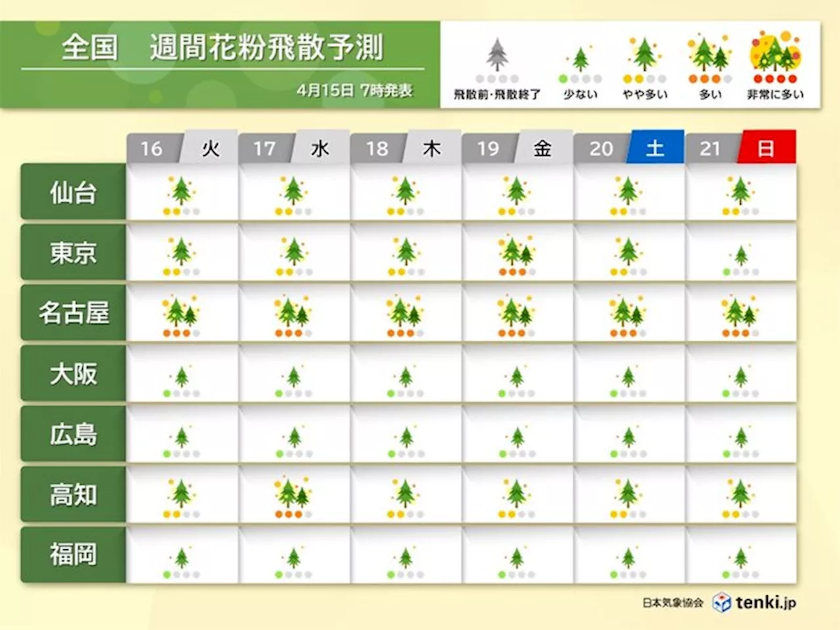Select Kochi's pollen icon for Sunday 21
840x630 pixels.
click(741, 497)
